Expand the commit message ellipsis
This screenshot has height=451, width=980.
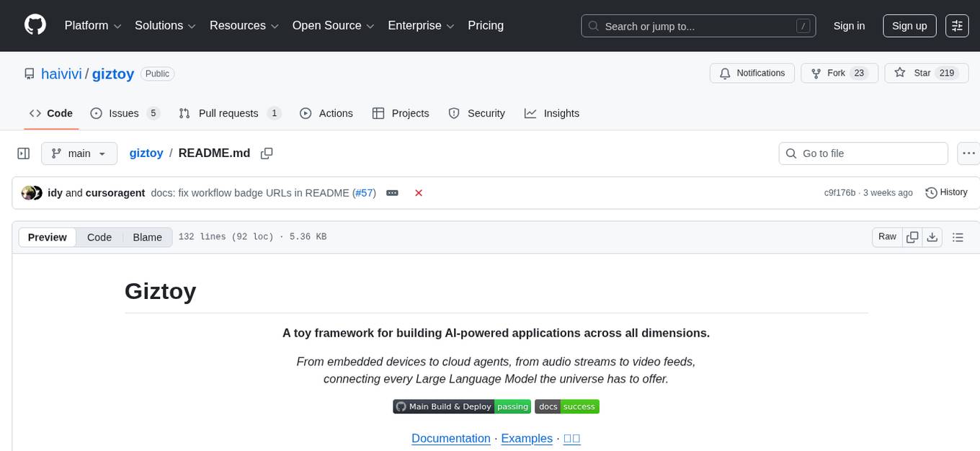tap(392, 193)
